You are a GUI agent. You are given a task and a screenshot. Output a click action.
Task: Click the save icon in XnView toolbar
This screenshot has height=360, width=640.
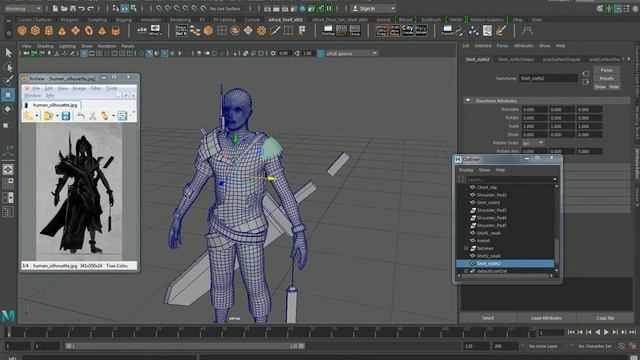66,116
